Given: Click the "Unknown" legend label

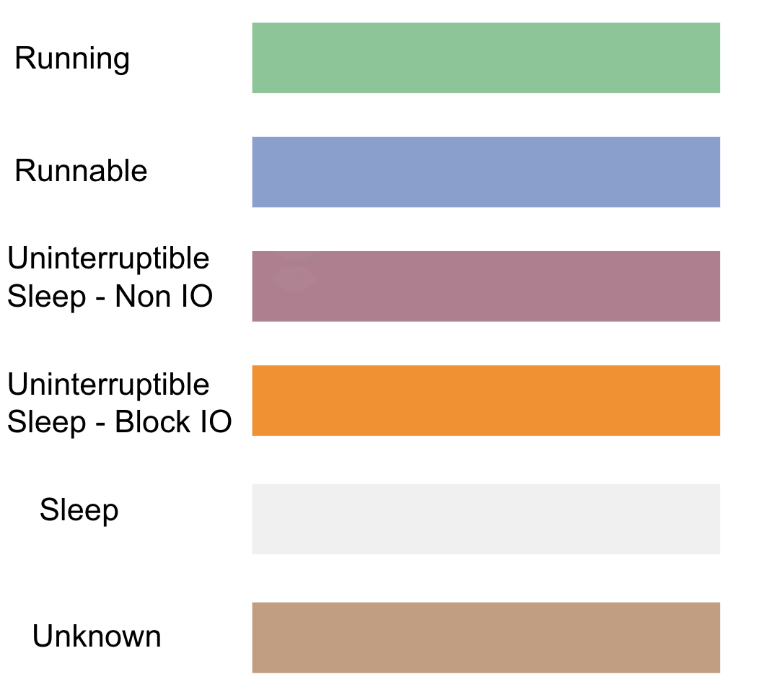Looking at the screenshot, I should point(97,636).
